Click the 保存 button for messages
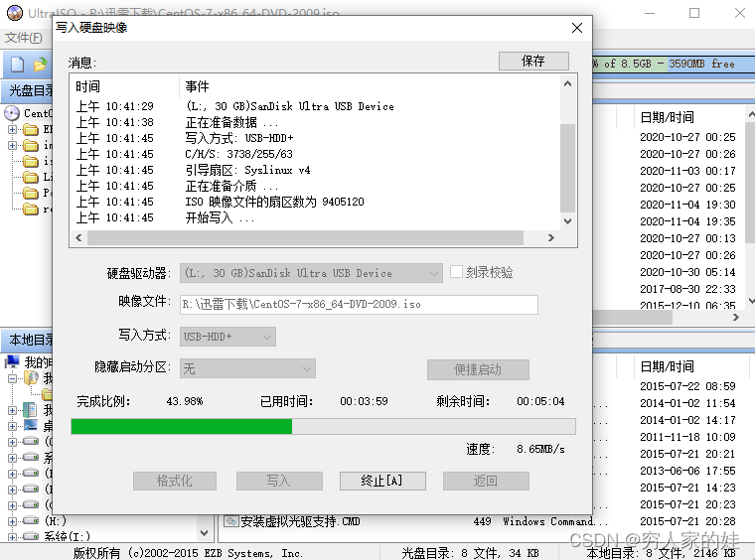This screenshot has height=560, width=755. click(533, 62)
